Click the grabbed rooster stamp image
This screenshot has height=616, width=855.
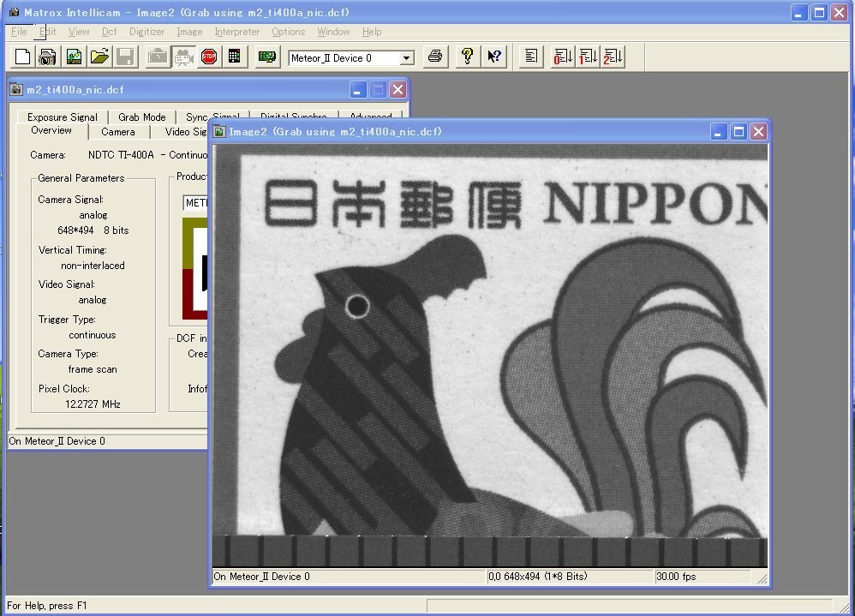(x=490, y=356)
